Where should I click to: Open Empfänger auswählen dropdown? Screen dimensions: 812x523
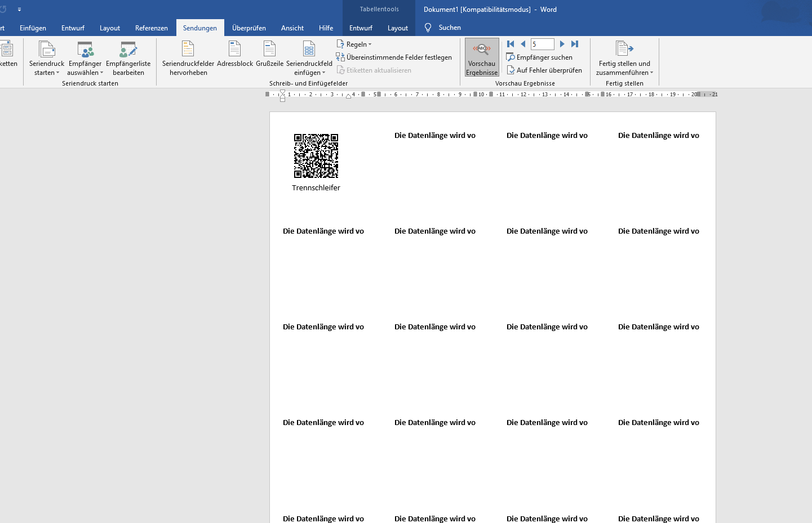click(x=85, y=58)
